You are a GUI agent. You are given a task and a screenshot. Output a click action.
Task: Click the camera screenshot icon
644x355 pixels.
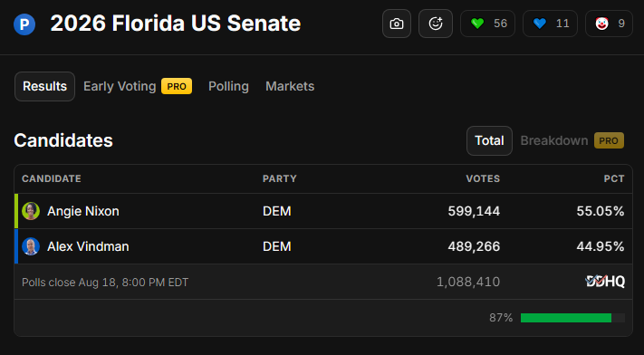[397, 24]
